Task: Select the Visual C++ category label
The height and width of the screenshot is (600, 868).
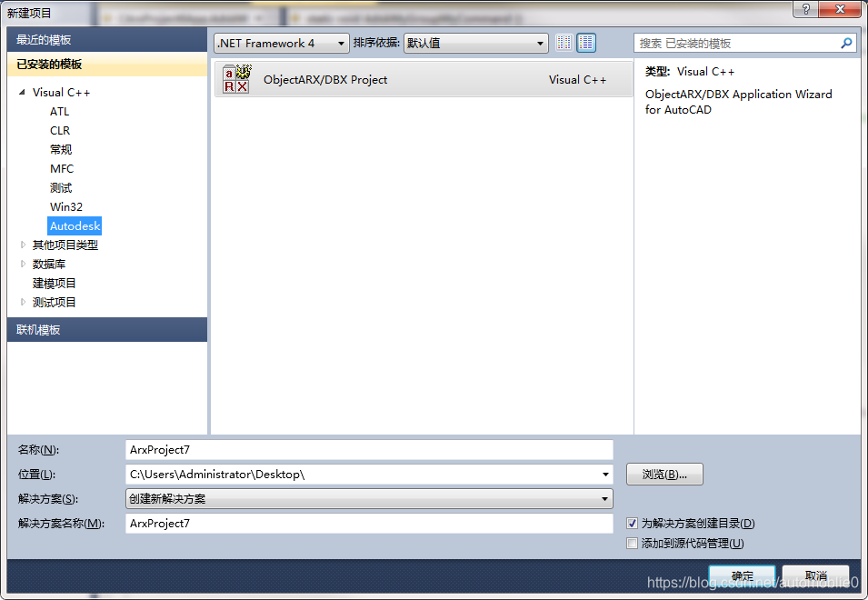Action: (61, 93)
